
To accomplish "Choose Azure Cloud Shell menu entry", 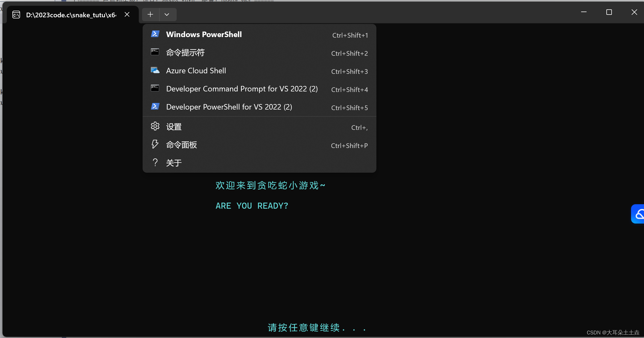I will click(196, 71).
